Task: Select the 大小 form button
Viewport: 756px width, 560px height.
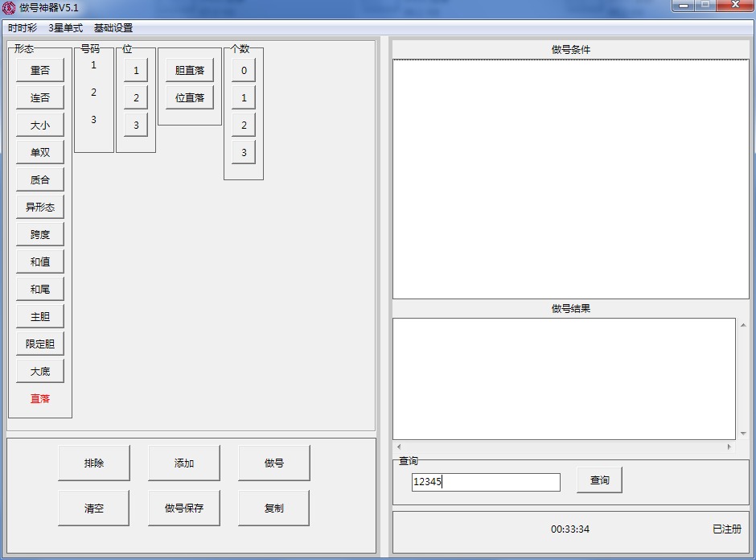Action: [40, 126]
